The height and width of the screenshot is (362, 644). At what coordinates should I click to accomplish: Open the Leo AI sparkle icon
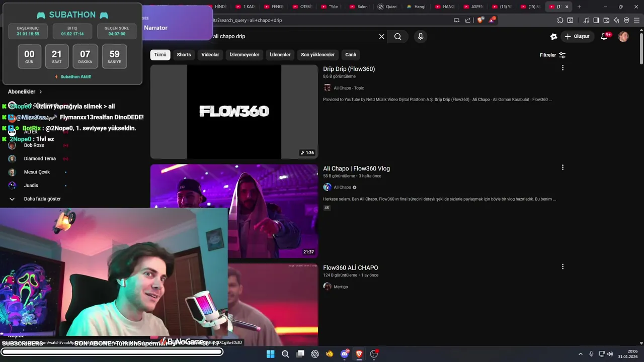point(616,20)
